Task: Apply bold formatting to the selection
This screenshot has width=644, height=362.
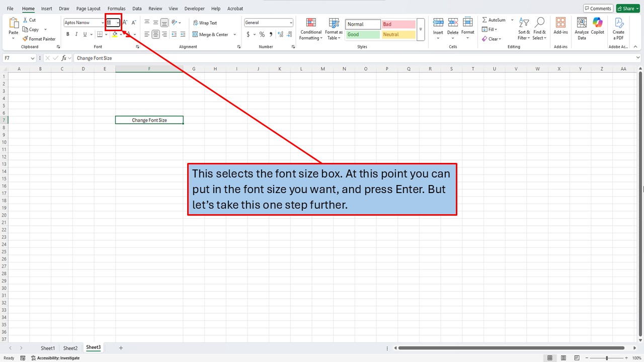Action: tap(67, 34)
